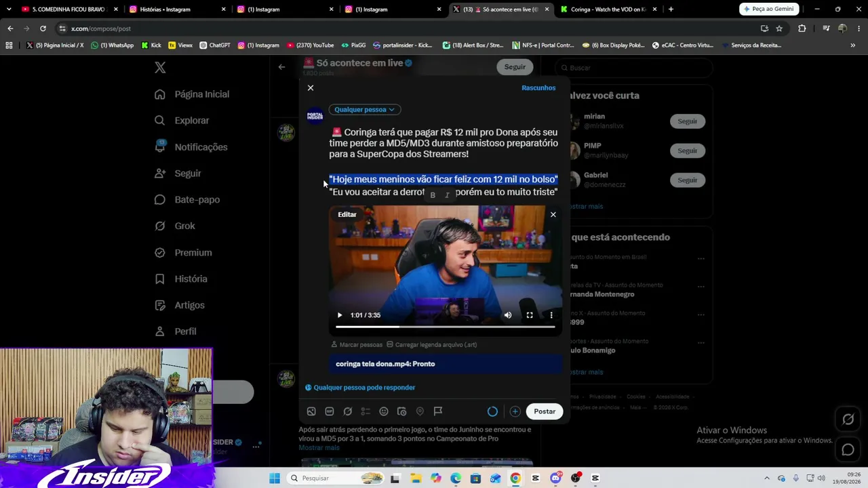Show hidden system tray icons
Viewport: 868px width, 488px height.
point(767,479)
